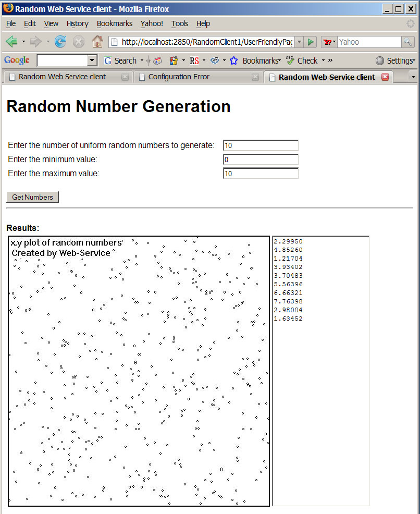Open the File menu

point(11,23)
